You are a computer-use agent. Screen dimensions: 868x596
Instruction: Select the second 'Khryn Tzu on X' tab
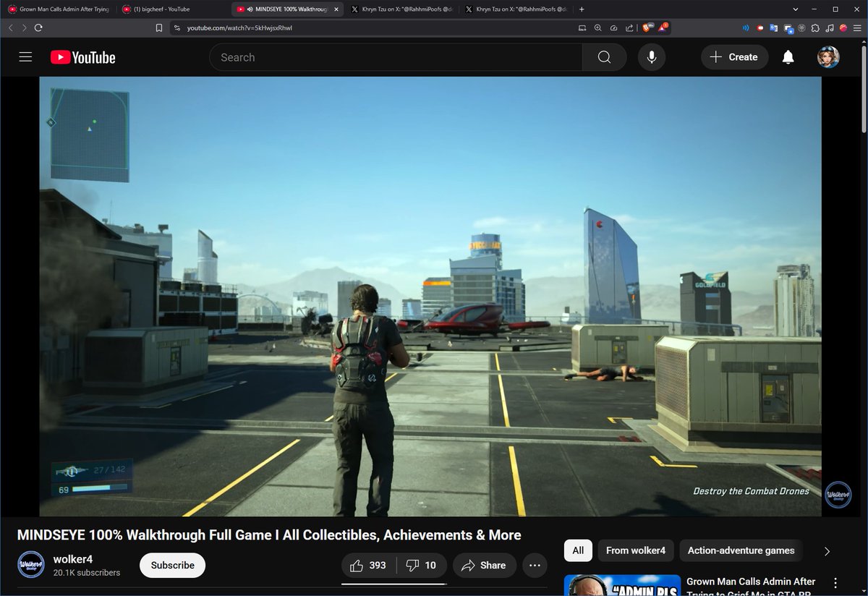coord(515,9)
